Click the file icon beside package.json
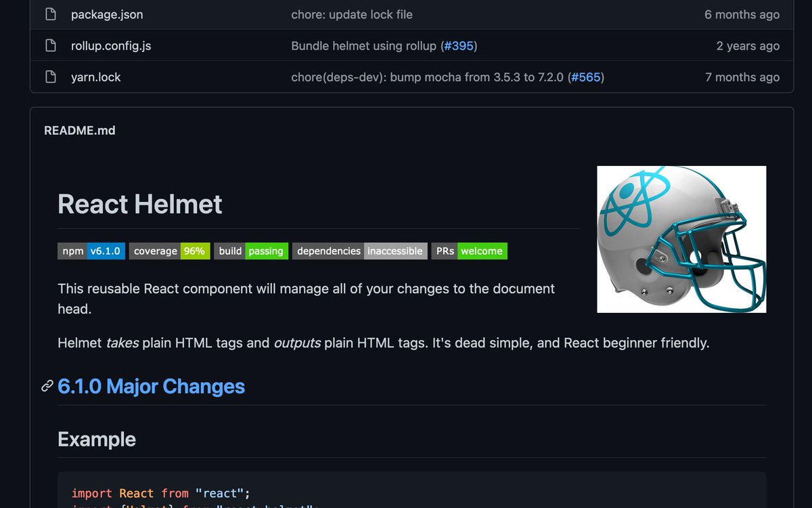Screen dimensions: 812x508 pyautogui.click(x=51, y=14)
